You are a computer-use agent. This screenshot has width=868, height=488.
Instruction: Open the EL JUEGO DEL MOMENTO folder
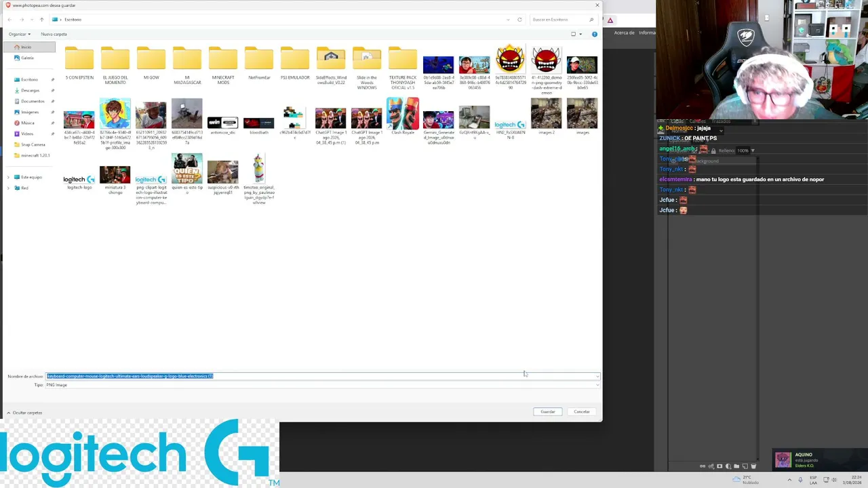pos(115,64)
